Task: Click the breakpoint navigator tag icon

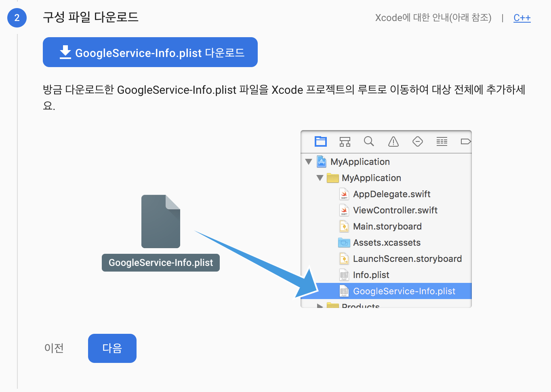Action: click(x=466, y=141)
